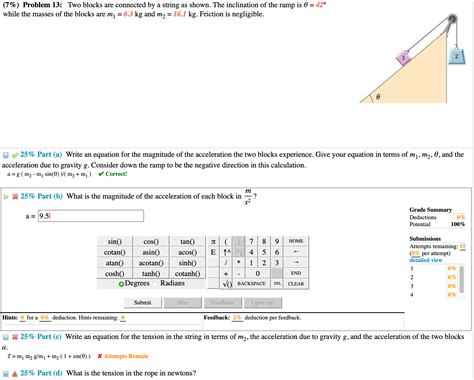Open the 25% Part (c) heading

coord(41,336)
